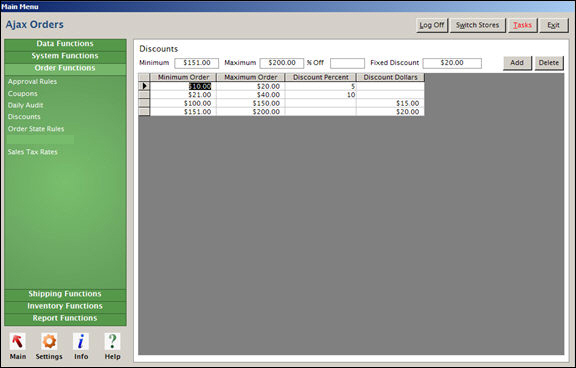Expand the Shipping Functions section

(x=65, y=294)
